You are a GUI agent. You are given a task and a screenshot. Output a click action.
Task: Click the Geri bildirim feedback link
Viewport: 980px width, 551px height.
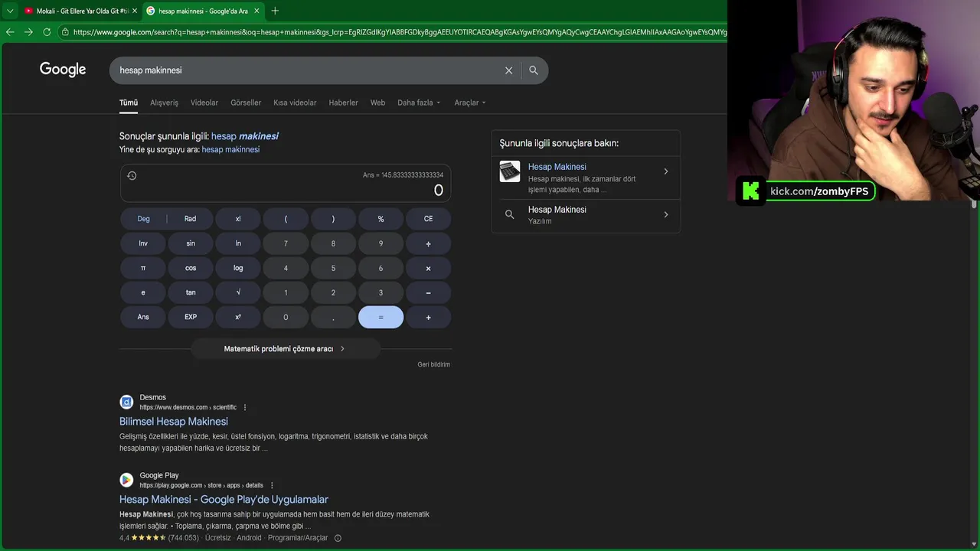(434, 364)
